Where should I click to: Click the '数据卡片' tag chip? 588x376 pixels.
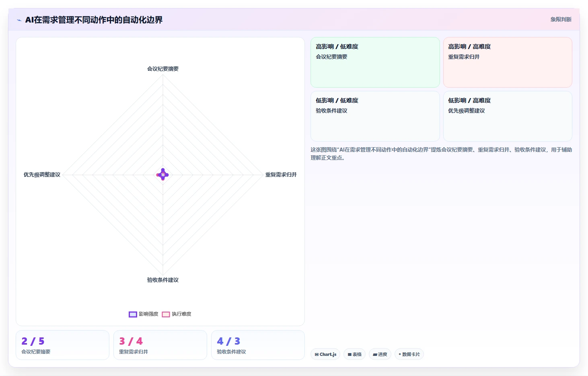click(409, 354)
